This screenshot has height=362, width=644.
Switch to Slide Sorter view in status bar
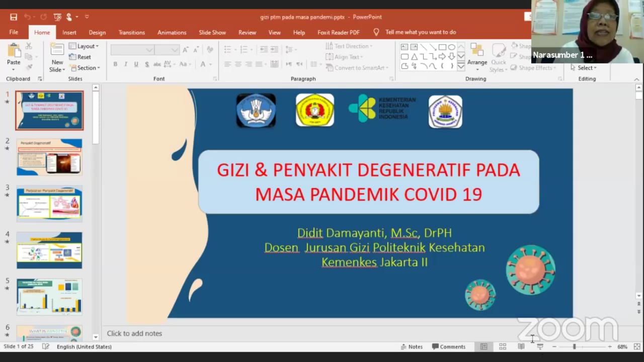(502, 347)
